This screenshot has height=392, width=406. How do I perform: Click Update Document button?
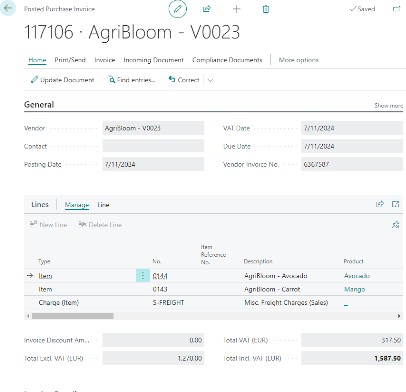(63, 80)
